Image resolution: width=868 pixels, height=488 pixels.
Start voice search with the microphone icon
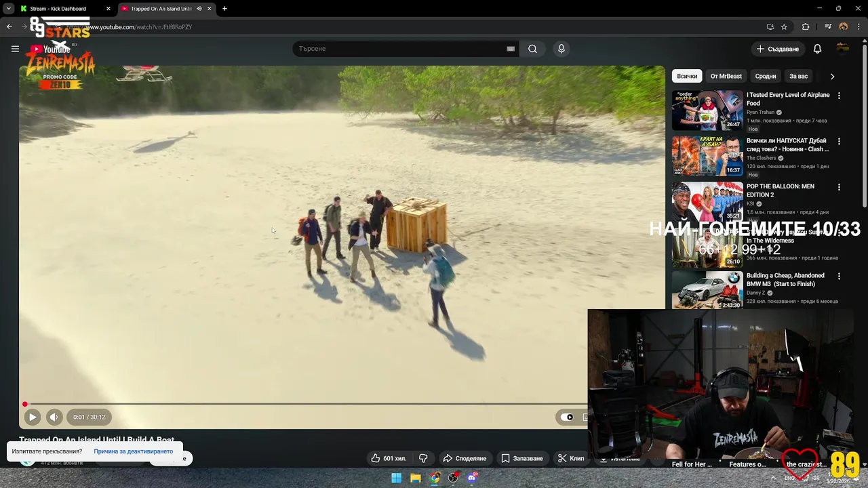561,49
